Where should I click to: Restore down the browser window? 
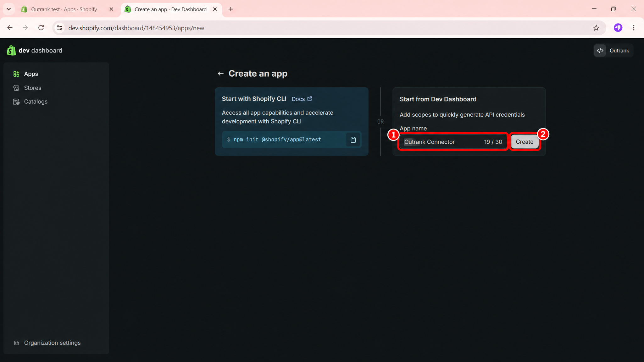pos(613,9)
